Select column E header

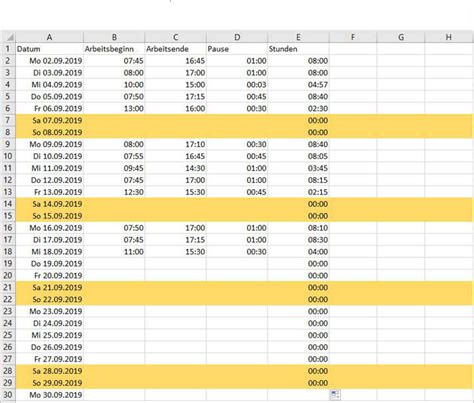click(x=298, y=37)
